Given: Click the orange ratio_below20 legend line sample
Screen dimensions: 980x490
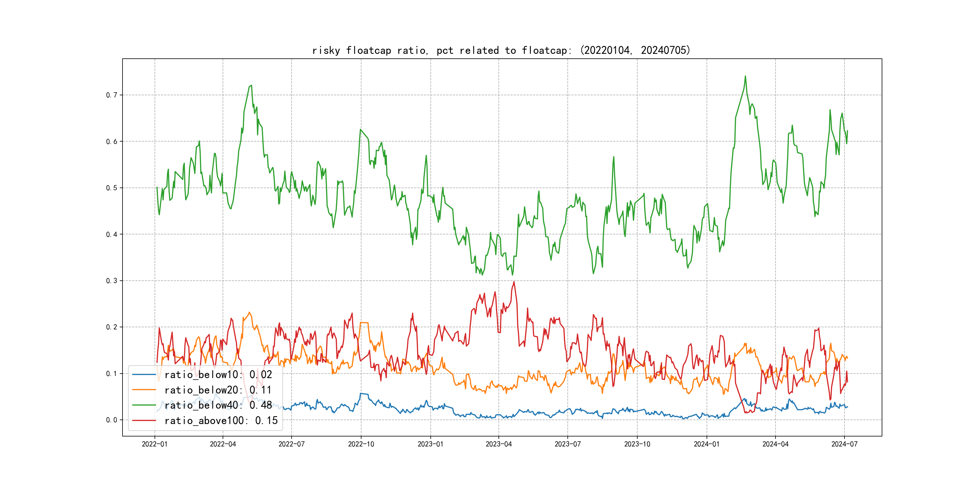Looking at the screenshot, I should (144, 390).
